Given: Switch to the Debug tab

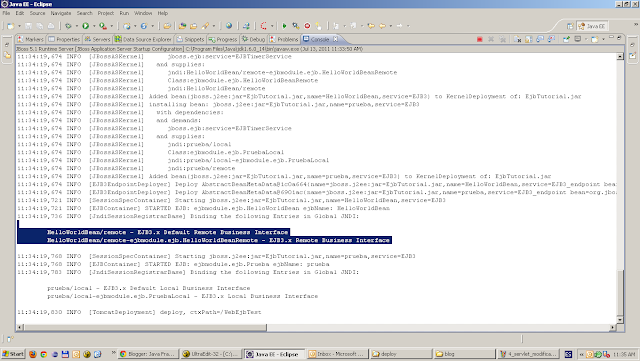Looking at the screenshot, I should (253, 39).
